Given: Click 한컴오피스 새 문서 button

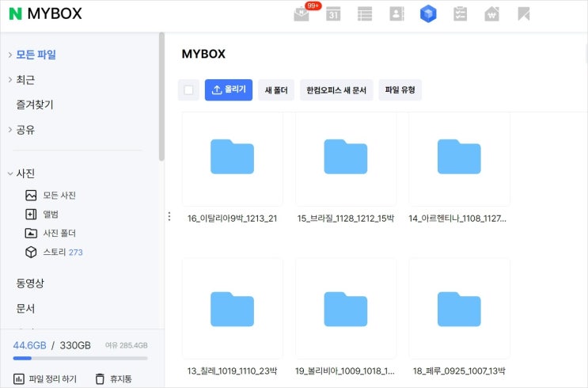Looking at the screenshot, I should click(336, 90).
